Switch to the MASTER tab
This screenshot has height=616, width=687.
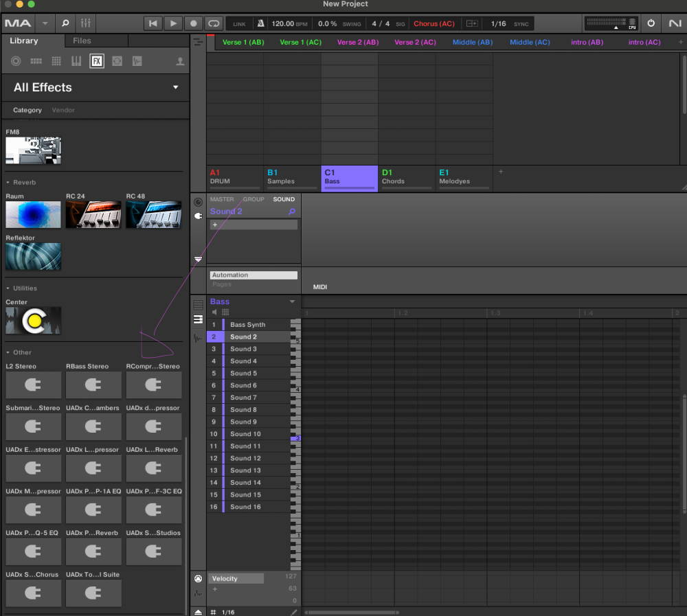coord(222,199)
